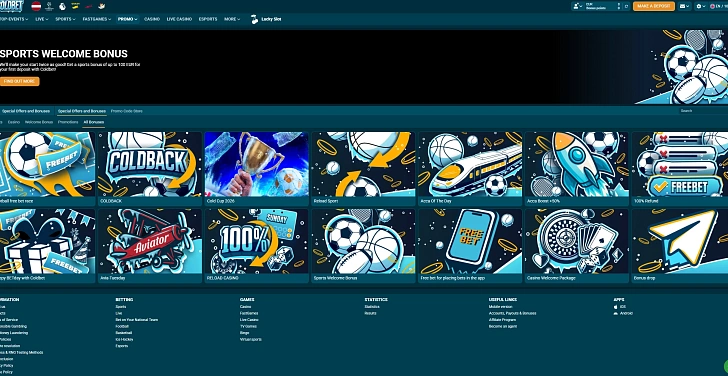Screen dimensions: 728x376
Task: Open the Casino menu item
Action: [x=152, y=19]
